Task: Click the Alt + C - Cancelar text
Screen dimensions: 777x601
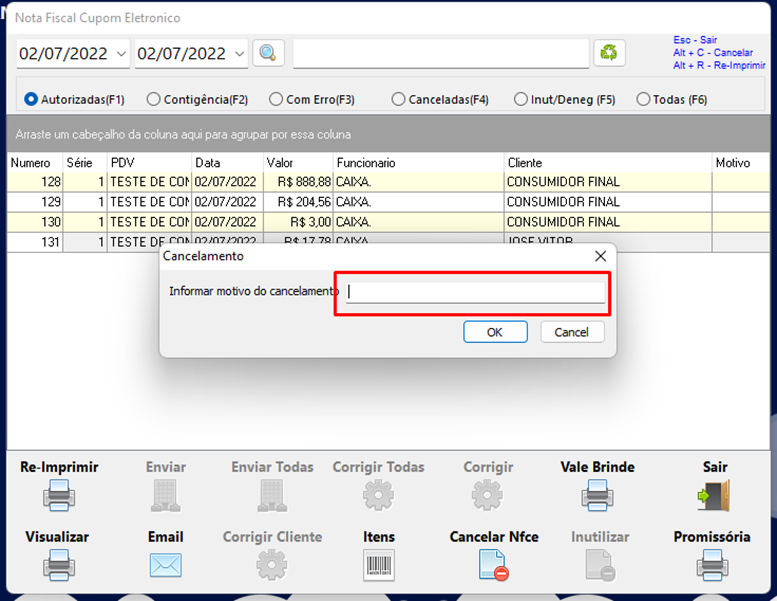Action: (x=713, y=53)
